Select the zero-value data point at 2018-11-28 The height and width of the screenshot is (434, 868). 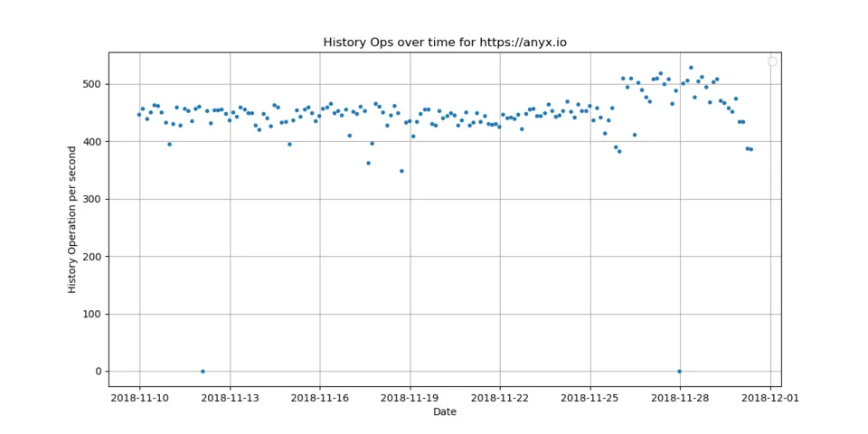tap(680, 372)
